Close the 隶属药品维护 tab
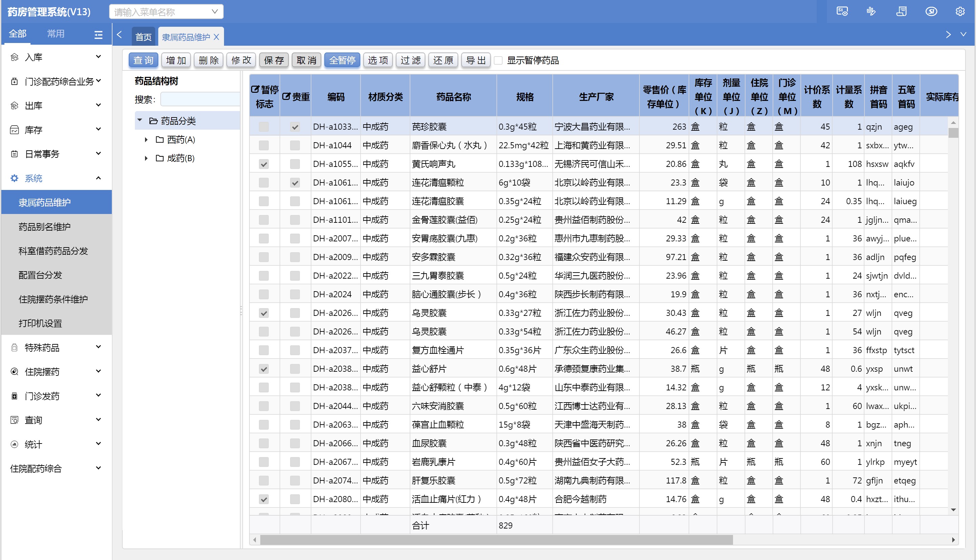 click(216, 37)
